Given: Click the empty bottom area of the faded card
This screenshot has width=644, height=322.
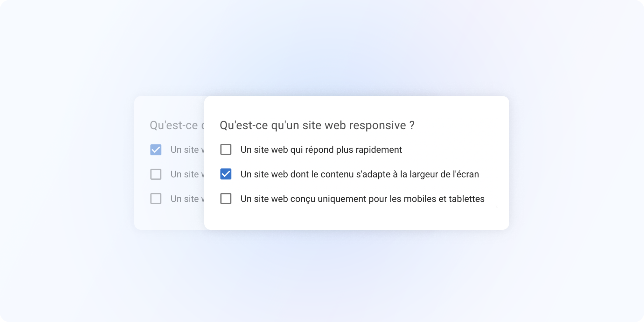Looking at the screenshot, I should [169, 218].
